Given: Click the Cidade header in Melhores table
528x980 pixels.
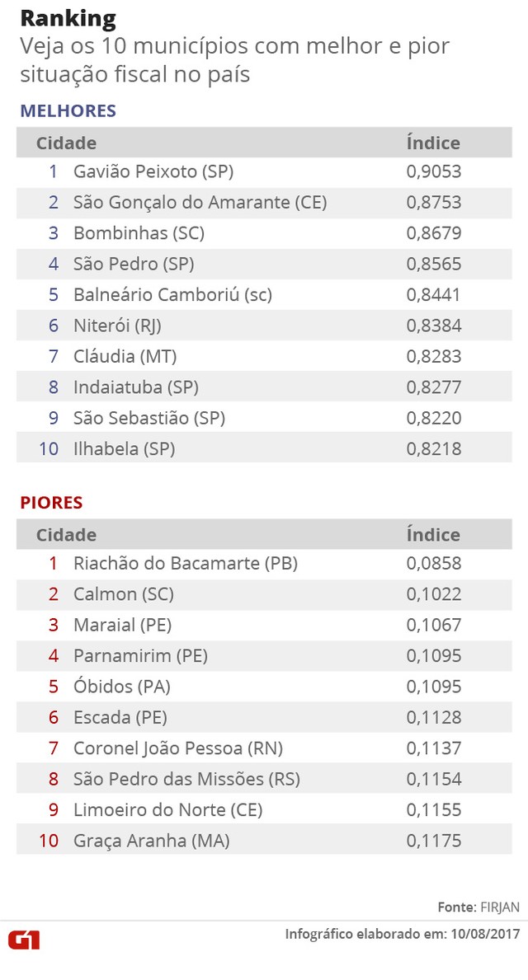Looking at the screenshot, I should 66,143.
